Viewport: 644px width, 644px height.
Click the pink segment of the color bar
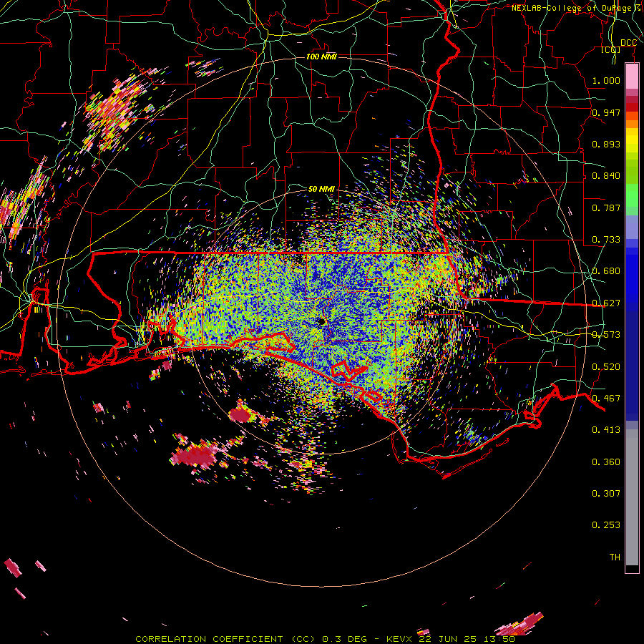pos(632,76)
